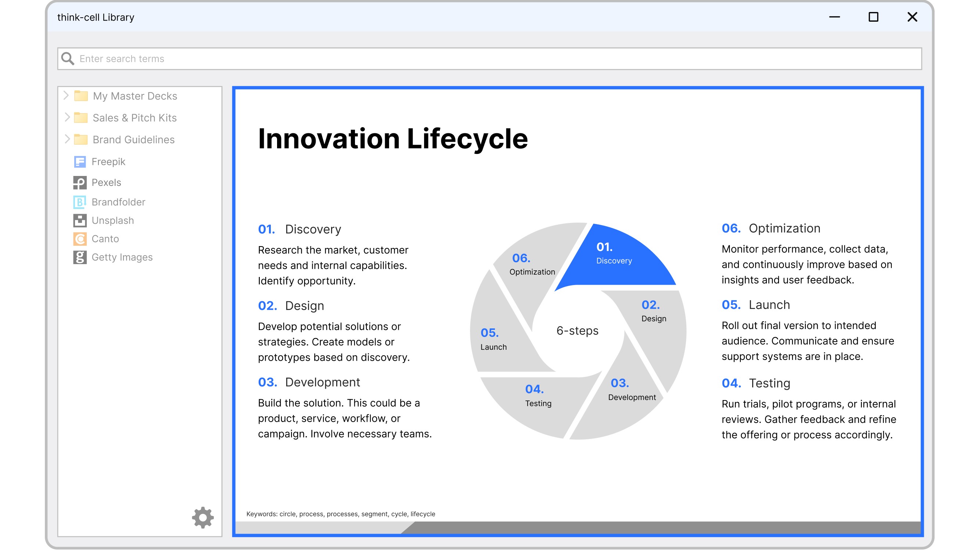This screenshot has width=980, height=551.
Task: Click the Canto source icon
Action: 79,239
